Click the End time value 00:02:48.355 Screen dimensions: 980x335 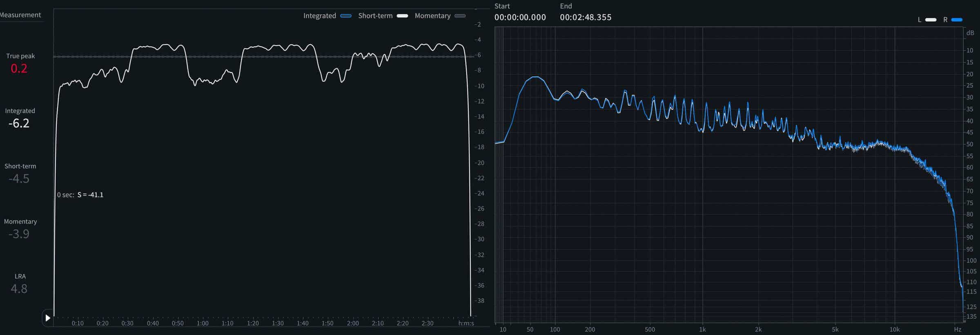pyautogui.click(x=586, y=17)
